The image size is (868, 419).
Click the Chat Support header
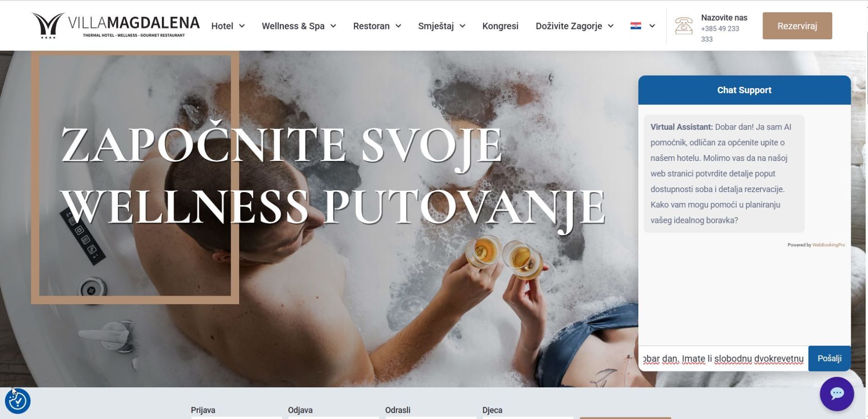point(744,90)
